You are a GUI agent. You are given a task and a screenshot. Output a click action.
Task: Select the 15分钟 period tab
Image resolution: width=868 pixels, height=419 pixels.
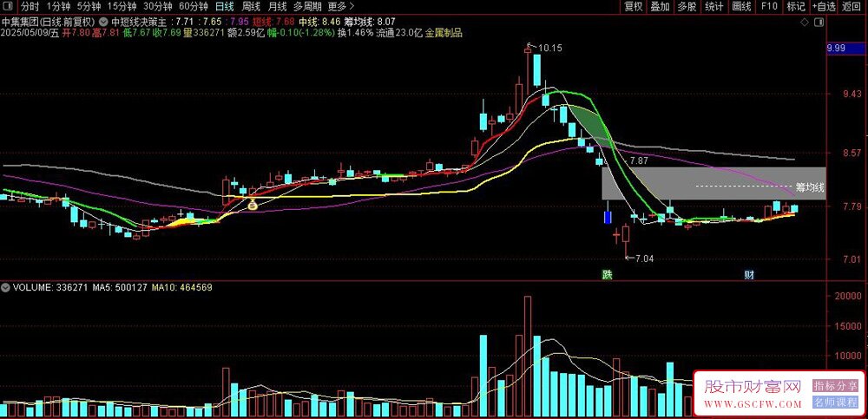coord(122,7)
